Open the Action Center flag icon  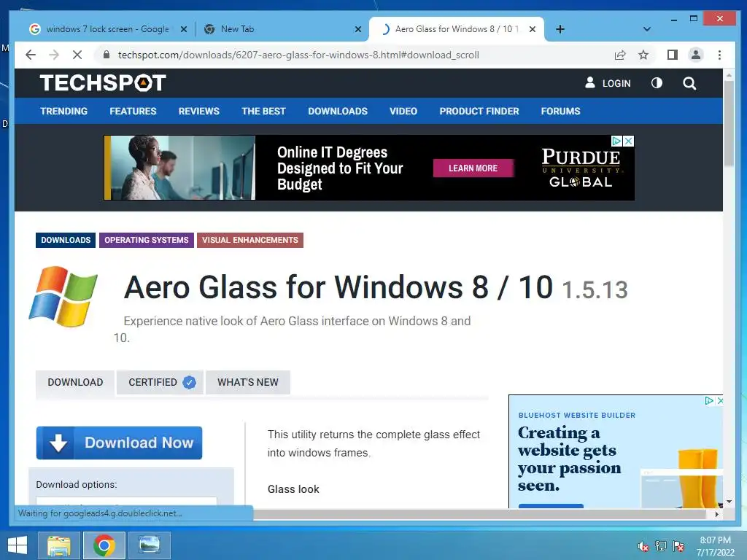click(x=678, y=546)
